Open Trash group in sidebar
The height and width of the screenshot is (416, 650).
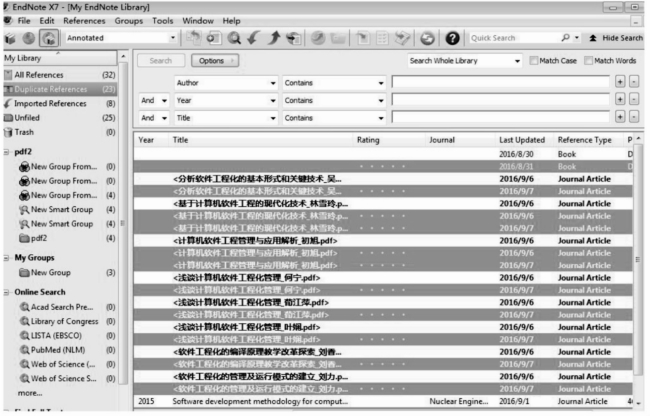click(60, 133)
